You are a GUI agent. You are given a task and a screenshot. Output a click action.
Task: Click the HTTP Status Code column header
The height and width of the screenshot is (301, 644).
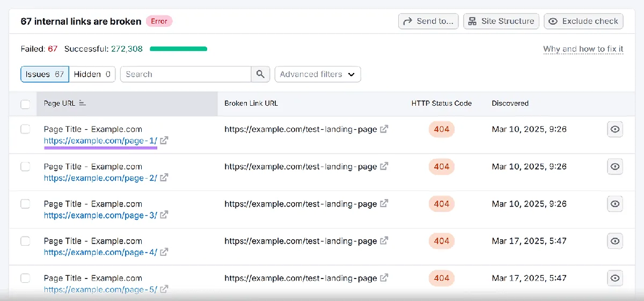[x=442, y=103]
